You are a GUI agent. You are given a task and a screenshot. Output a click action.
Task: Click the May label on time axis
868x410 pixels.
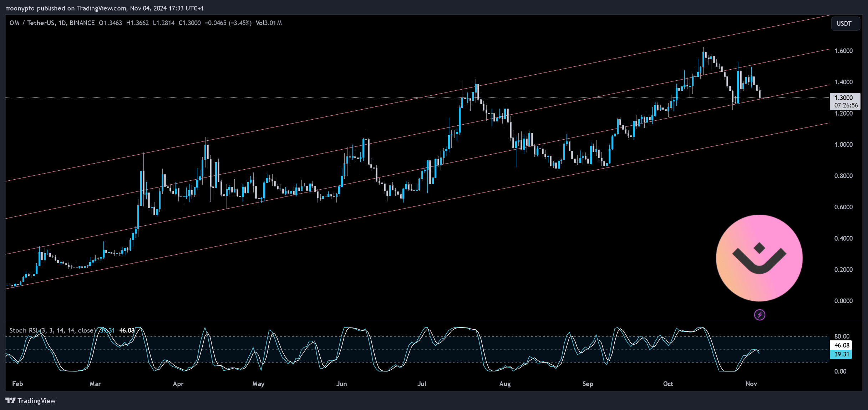point(258,384)
